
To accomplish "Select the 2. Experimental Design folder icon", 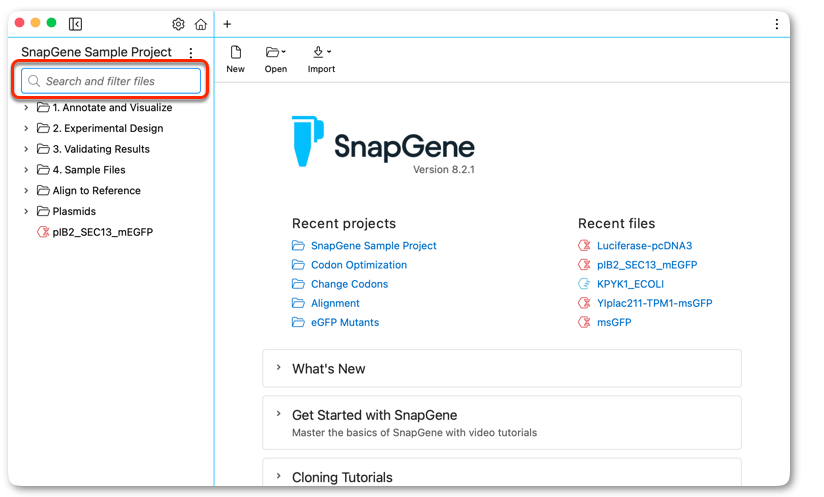I will (43, 128).
